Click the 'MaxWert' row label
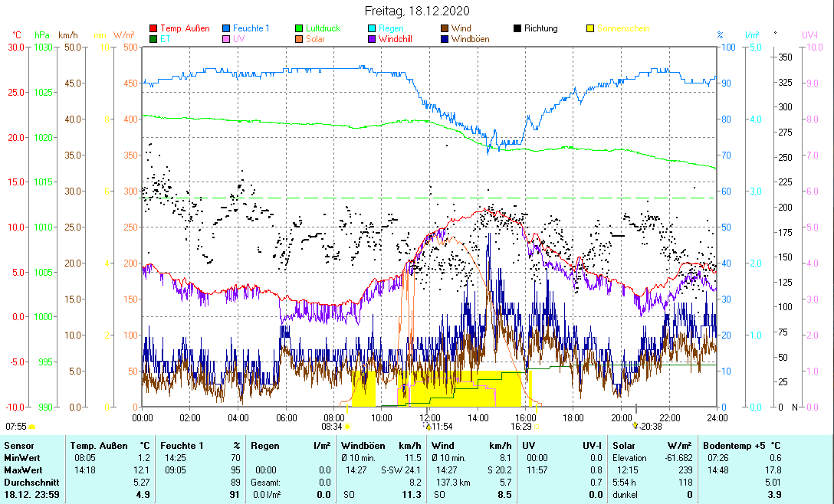The width and height of the screenshot is (834, 504). [23, 470]
